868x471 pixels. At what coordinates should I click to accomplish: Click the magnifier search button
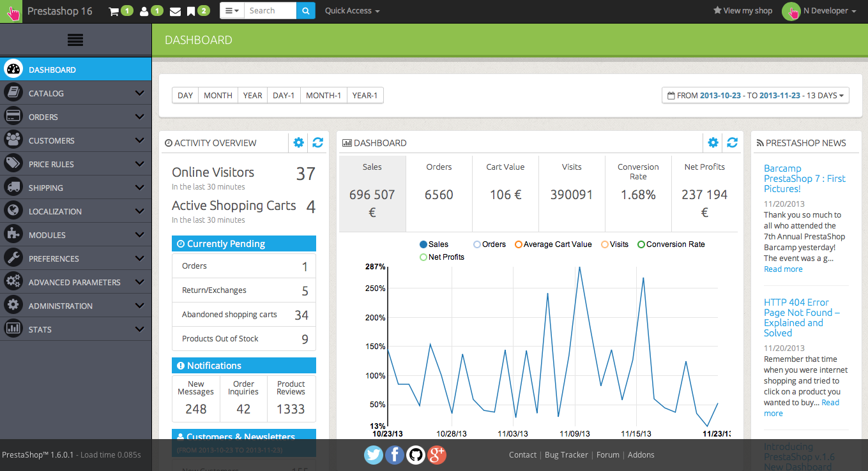point(306,11)
